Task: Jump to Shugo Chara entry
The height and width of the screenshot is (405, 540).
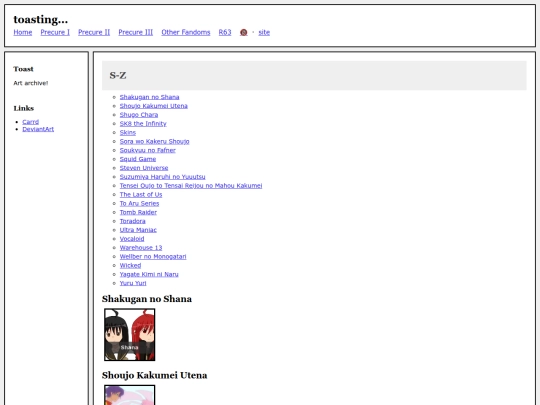Action: pyautogui.click(x=139, y=115)
